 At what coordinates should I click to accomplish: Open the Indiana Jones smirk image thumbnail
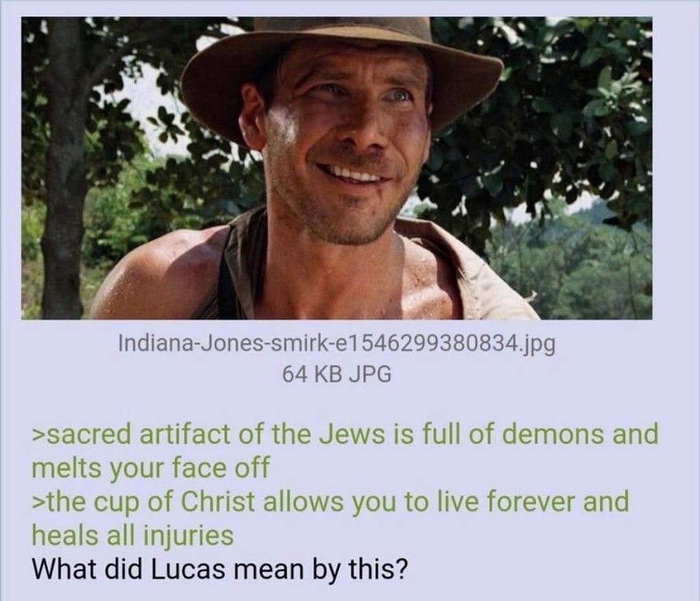click(x=337, y=168)
